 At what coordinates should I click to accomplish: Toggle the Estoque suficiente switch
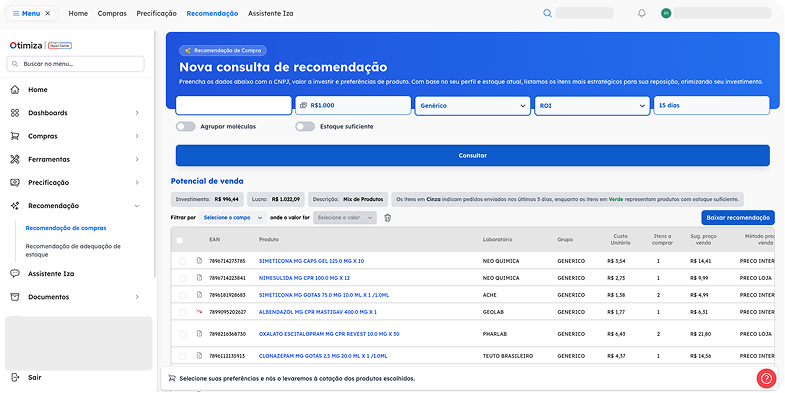point(305,127)
